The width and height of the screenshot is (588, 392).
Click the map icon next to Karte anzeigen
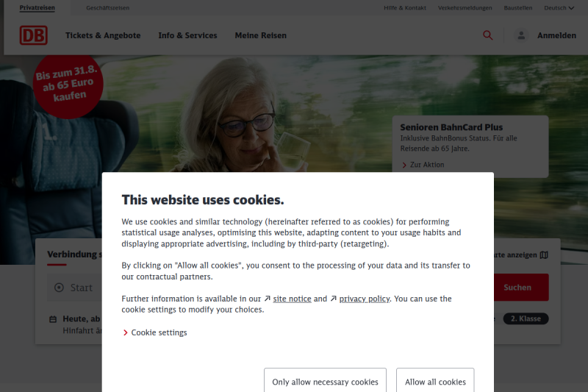(544, 255)
